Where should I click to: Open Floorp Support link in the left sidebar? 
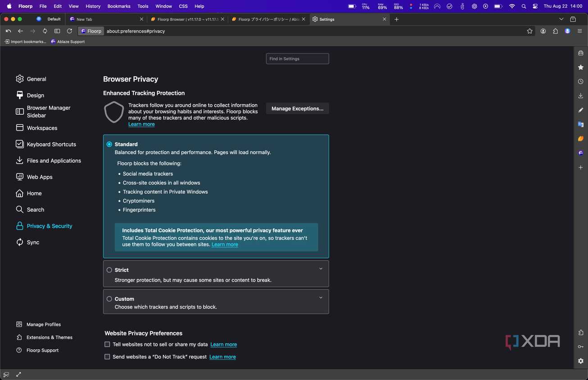(37, 350)
